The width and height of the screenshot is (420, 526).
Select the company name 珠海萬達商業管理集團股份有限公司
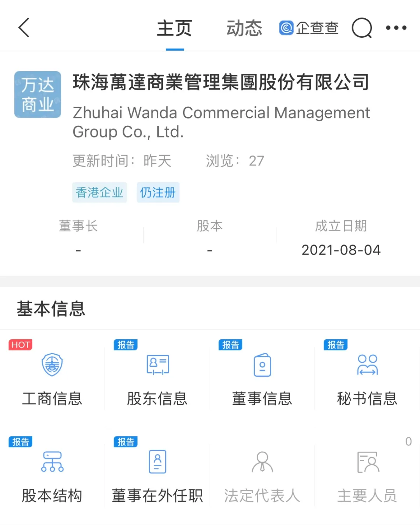221,82
